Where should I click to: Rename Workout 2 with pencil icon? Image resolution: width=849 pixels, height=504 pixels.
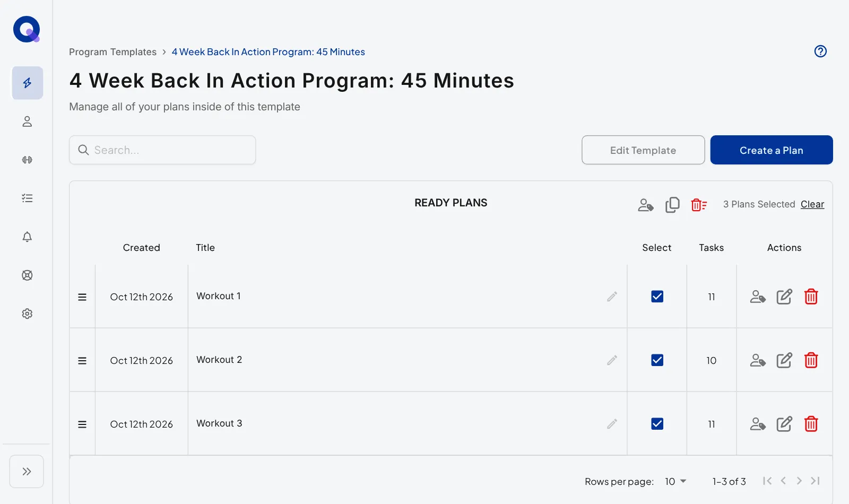click(x=612, y=360)
